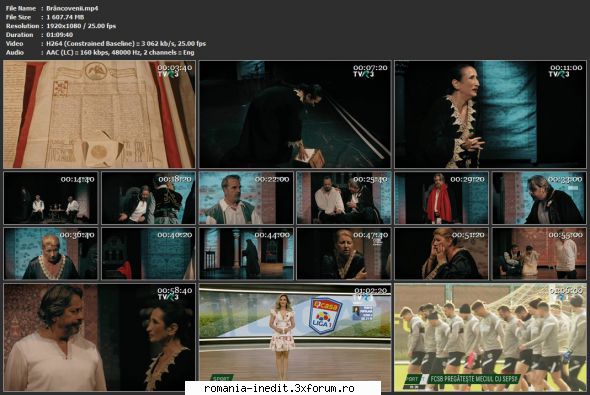Image resolution: width=590 pixels, height=395 pixels.
Task: View the frame at 00:44:00
Action: (x=246, y=254)
